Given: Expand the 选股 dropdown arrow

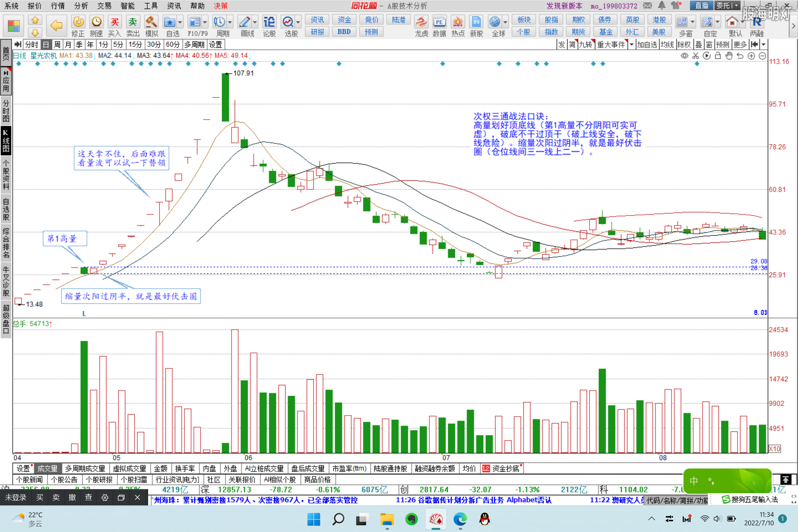Looking at the screenshot, I should coord(298,22).
